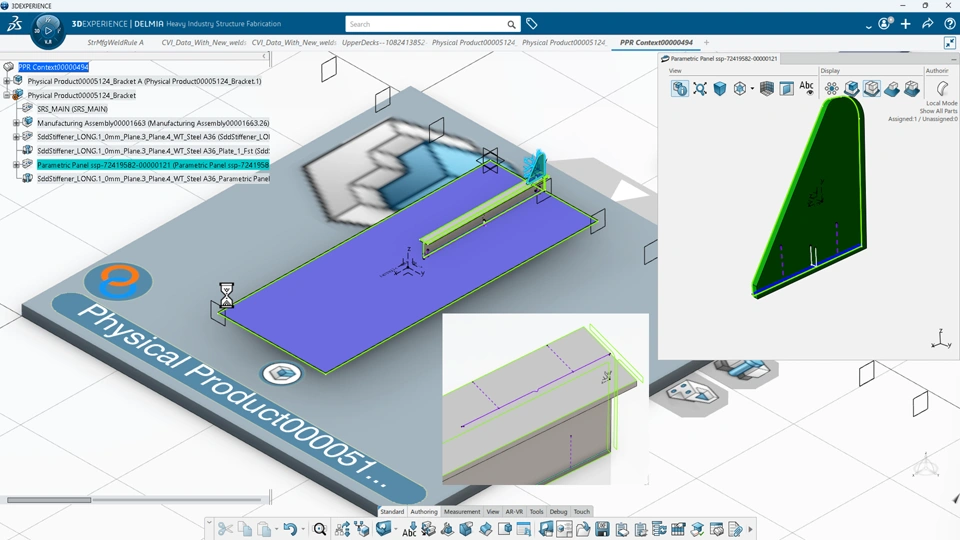Open chevron dropdown left of user icon
The image size is (960, 540).
(868, 26)
